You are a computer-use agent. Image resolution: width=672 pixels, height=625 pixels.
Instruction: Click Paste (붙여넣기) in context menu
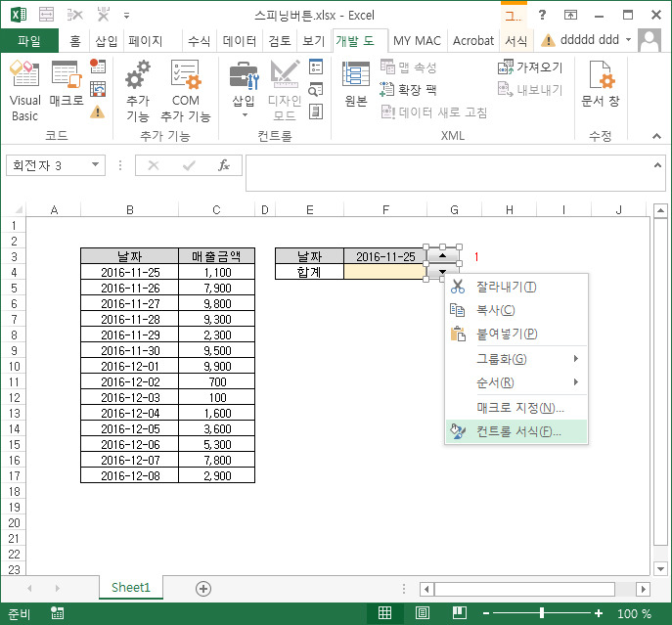[x=516, y=334]
